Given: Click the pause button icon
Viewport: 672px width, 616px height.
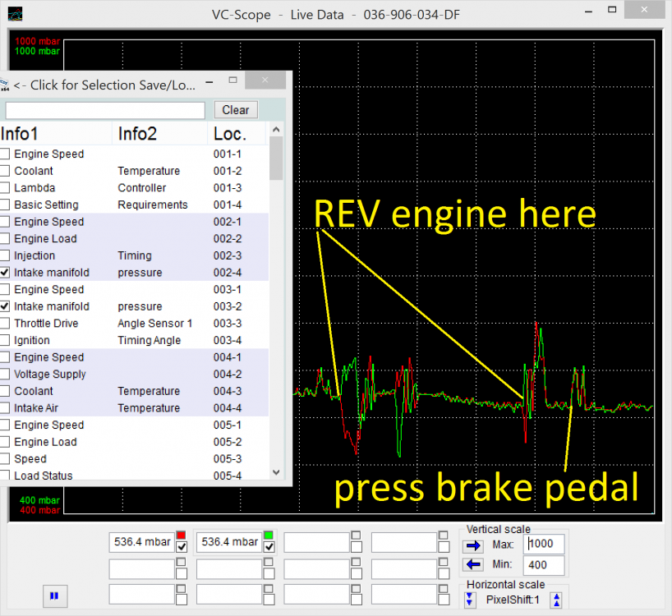Looking at the screenshot, I should [x=54, y=595].
